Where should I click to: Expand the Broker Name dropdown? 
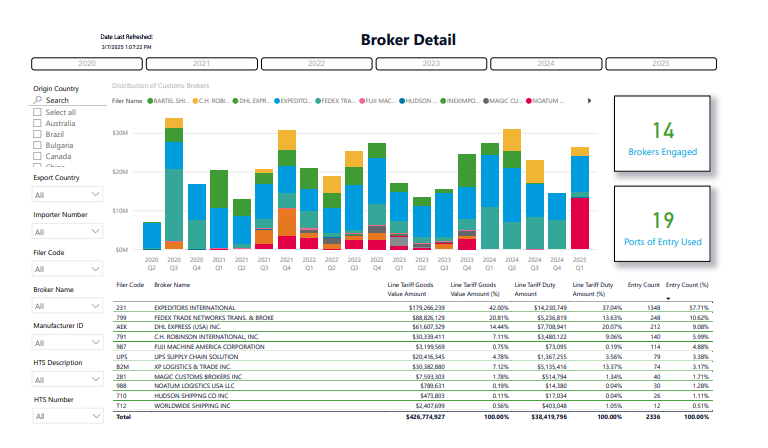68,306
